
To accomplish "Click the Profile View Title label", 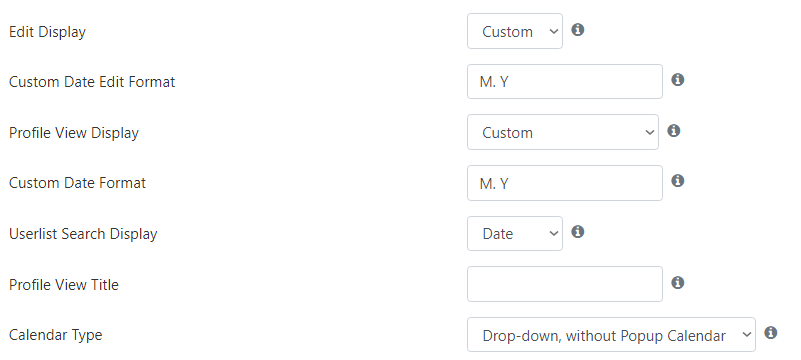I will click(x=64, y=284).
